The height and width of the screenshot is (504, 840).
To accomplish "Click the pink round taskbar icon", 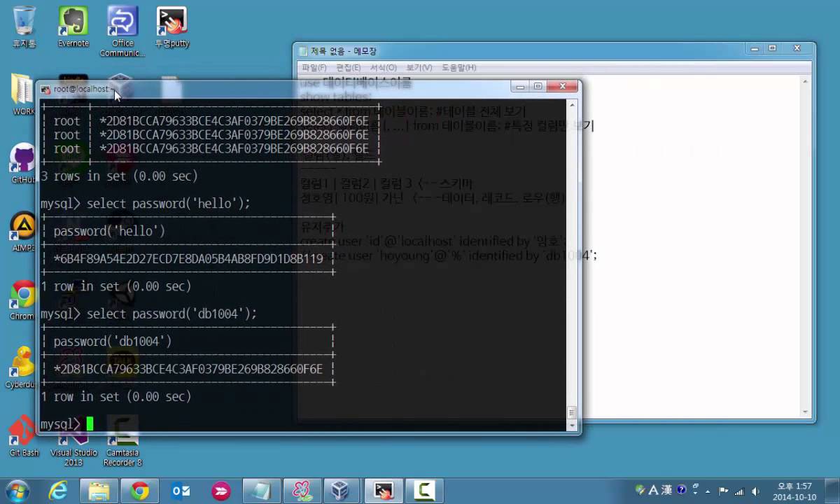I will pos(222,491).
